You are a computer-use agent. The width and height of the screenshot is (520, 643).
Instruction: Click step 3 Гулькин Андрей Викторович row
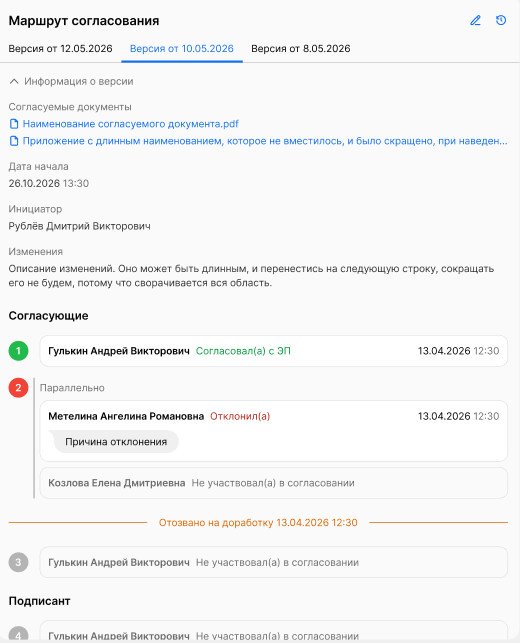[x=274, y=562]
